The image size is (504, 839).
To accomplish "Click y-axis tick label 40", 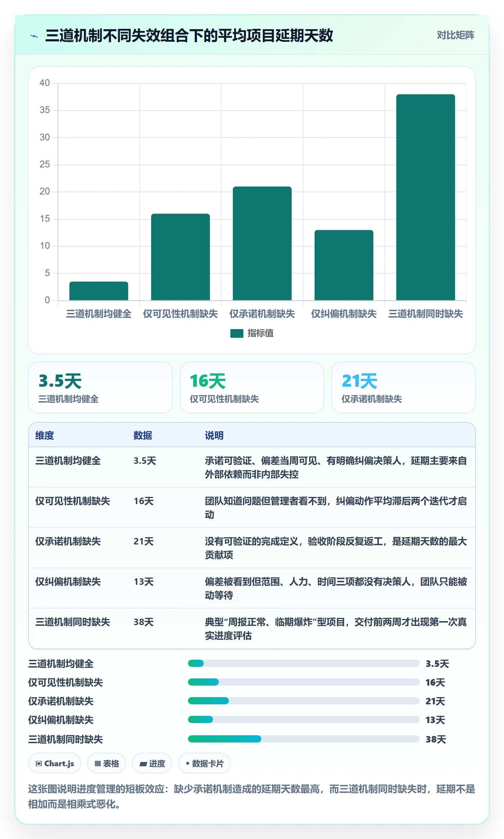I will (x=45, y=83).
